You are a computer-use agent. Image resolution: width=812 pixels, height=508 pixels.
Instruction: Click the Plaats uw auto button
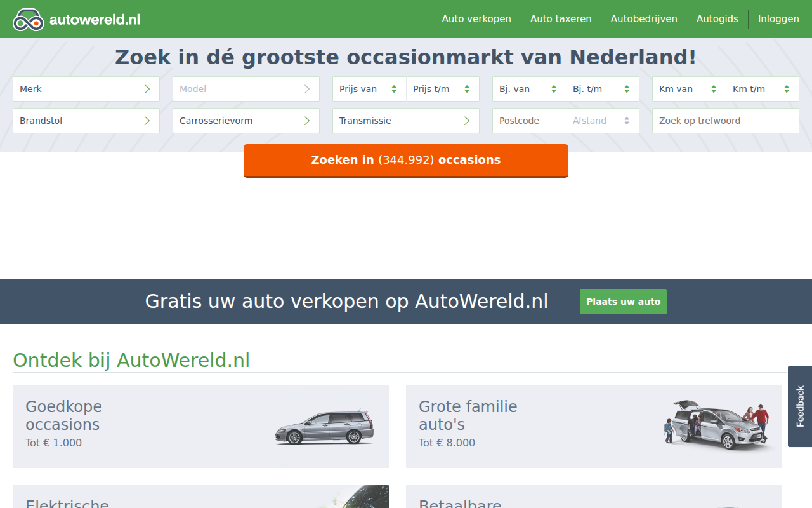point(623,302)
